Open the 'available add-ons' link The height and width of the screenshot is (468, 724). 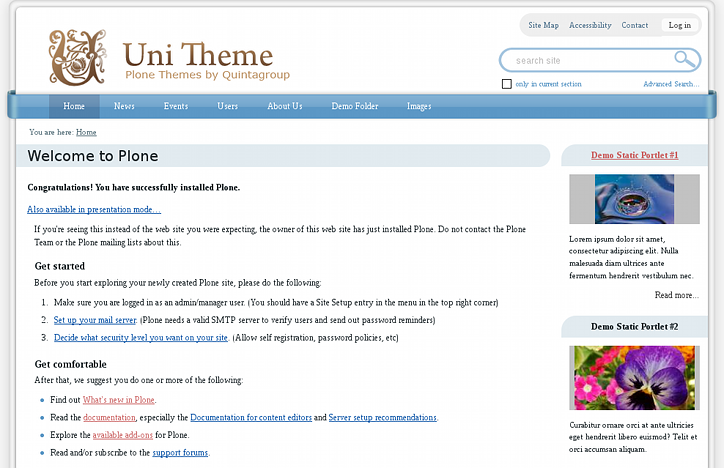point(123,435)
